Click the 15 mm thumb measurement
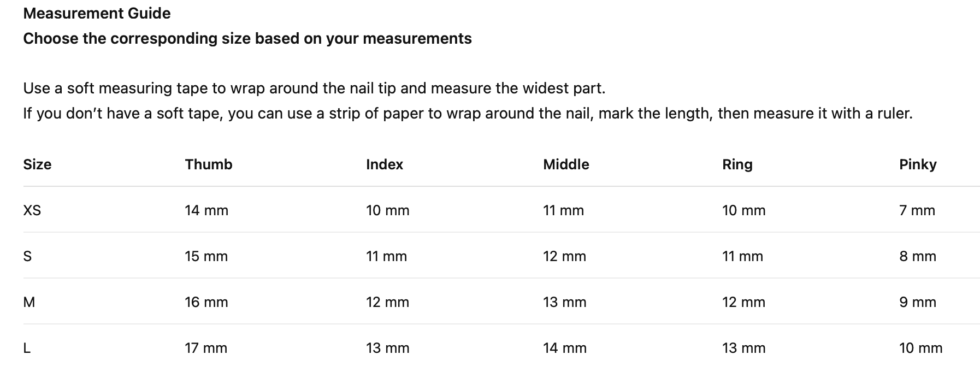Viewport: 980px width, 390px height. click(206, 256)
